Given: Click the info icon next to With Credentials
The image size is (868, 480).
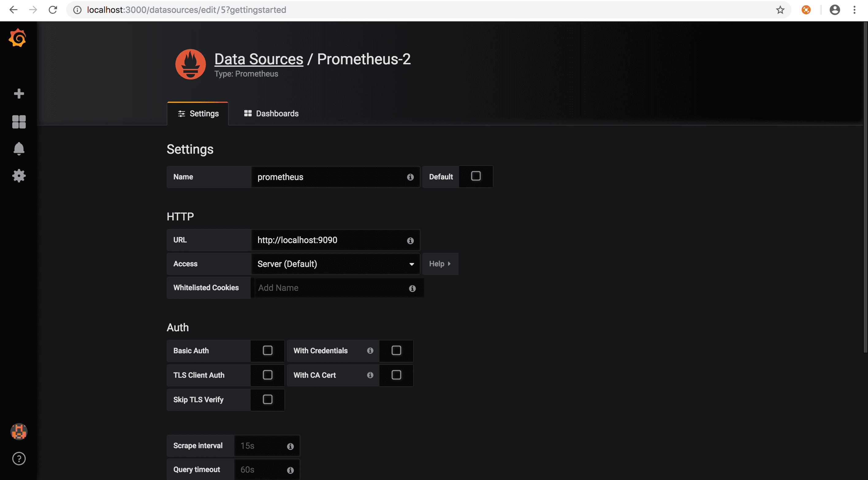Looking at the screenshot, I should [370, 351].
